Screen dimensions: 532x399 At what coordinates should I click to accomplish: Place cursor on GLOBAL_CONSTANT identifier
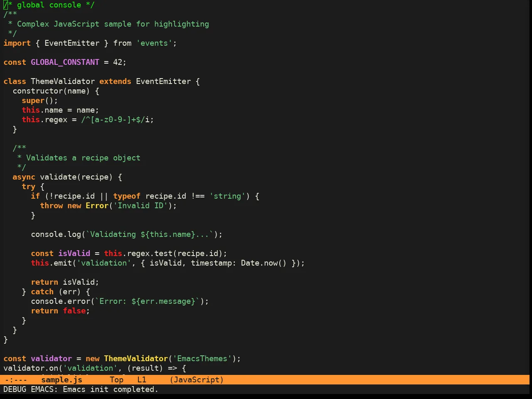click(65, 62)
